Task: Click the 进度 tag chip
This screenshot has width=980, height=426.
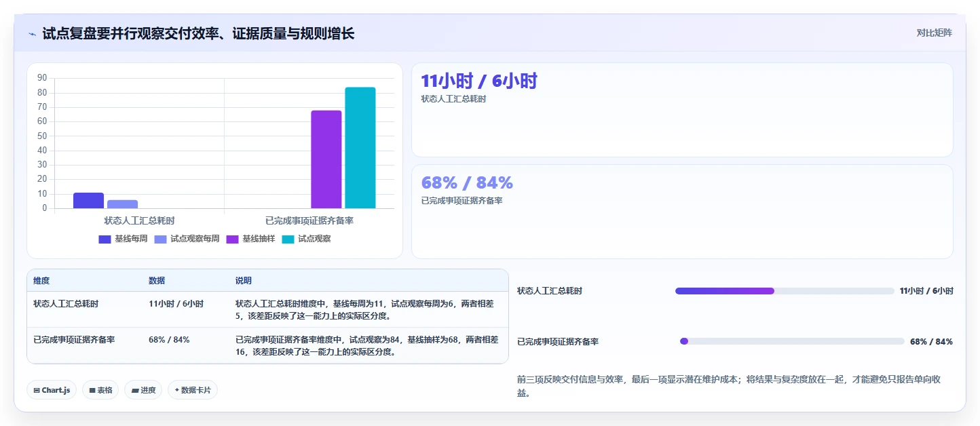Action: 143,390
